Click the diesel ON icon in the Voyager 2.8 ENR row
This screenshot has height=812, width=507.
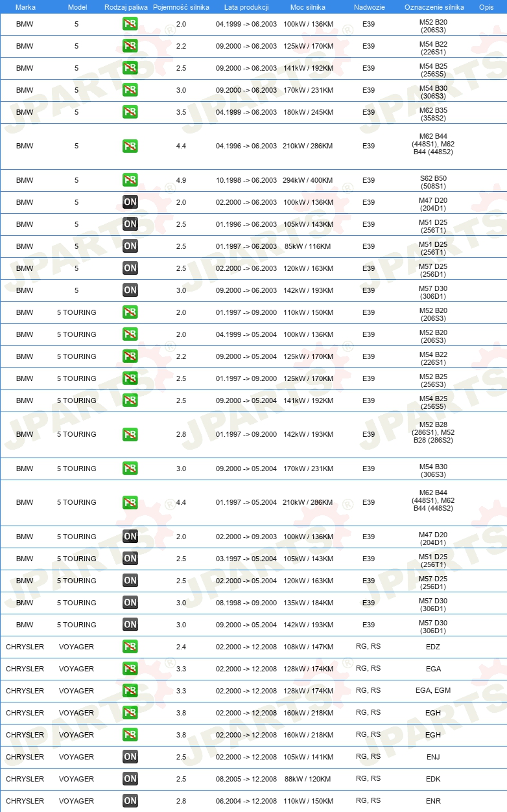pos(130,801)
